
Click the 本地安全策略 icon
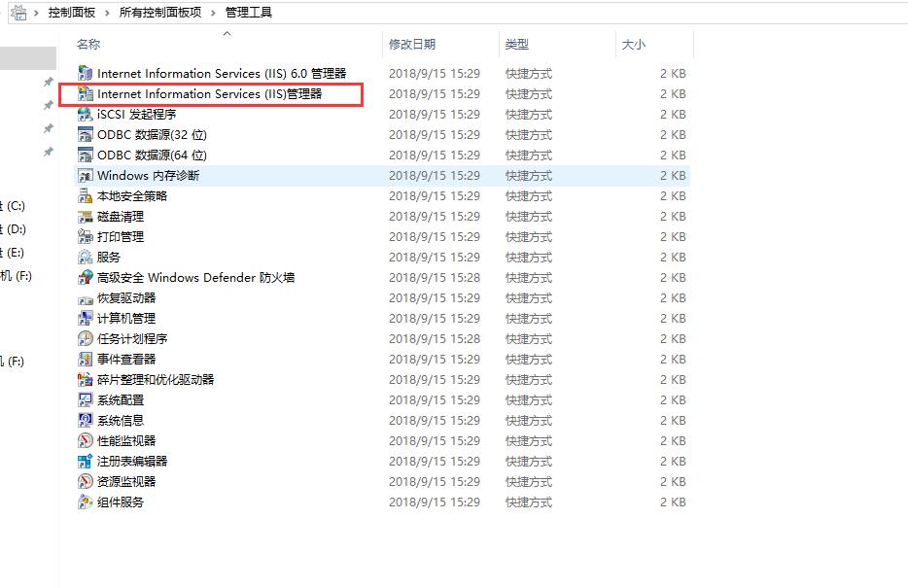[86, 195]
